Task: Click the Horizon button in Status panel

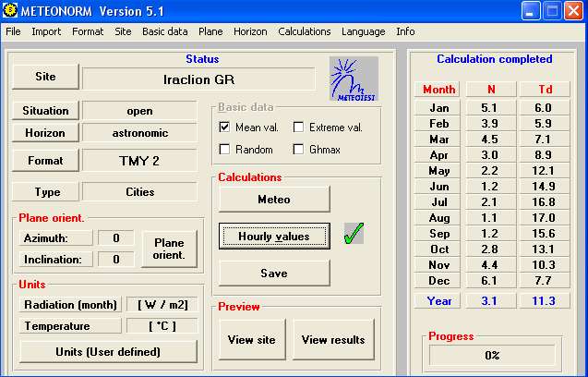Action: tap(46, 133)
